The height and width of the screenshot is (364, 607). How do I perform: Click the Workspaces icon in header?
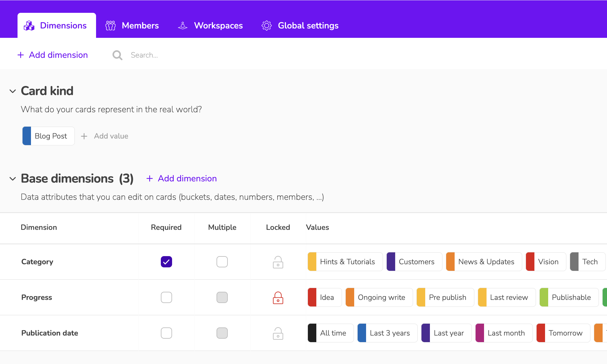[x=183, y=26]
